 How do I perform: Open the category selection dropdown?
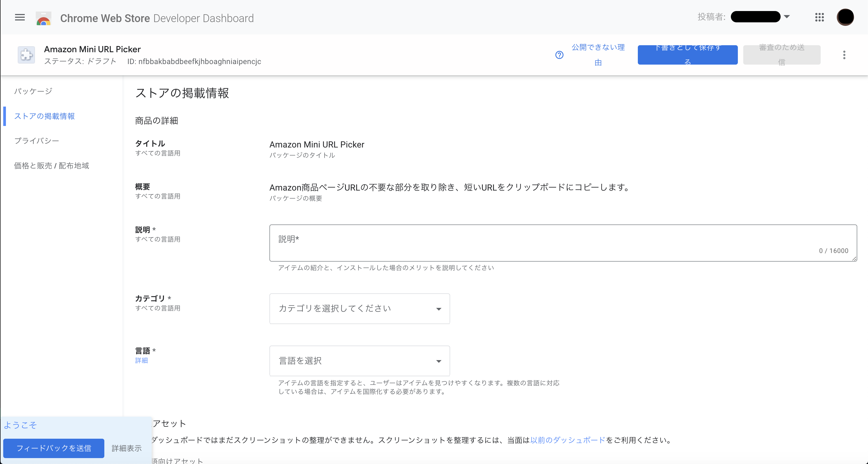pos(360,308)
